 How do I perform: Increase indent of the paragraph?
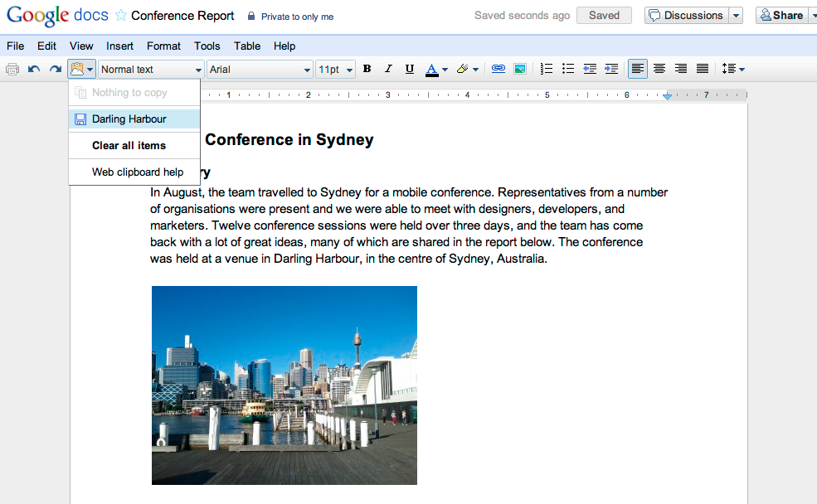pos(611,70)
